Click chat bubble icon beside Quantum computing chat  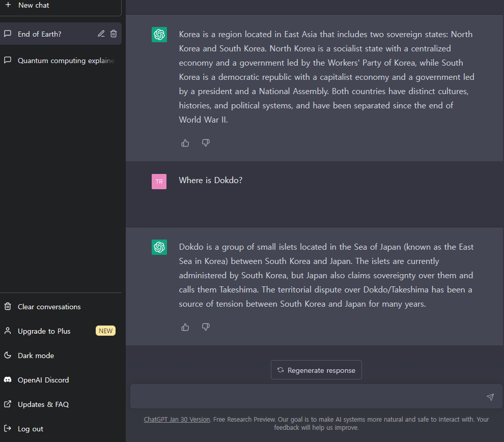tap(8, 60)
